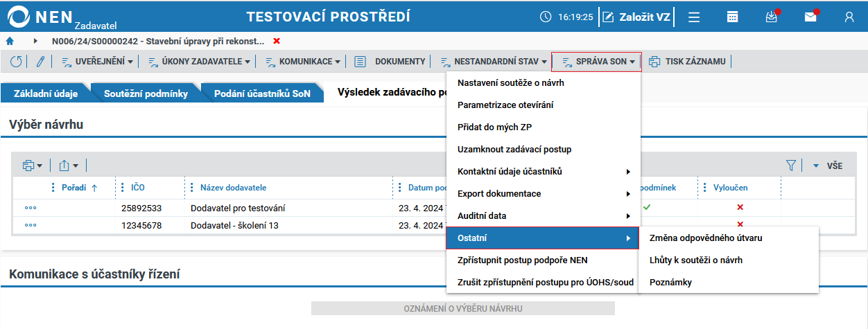Select Výsledek zadávacího postupu tab

pyautogui.click(x=390, y=93)
